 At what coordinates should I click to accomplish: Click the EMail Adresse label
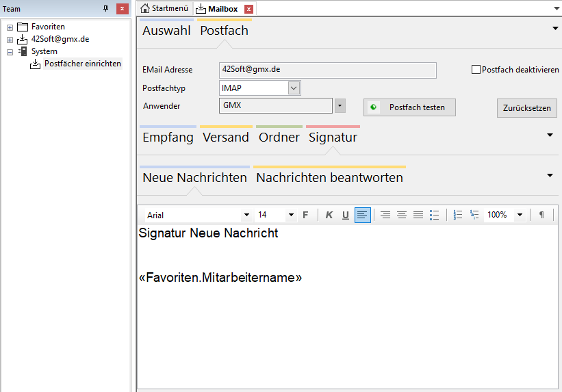click(168, 70)
